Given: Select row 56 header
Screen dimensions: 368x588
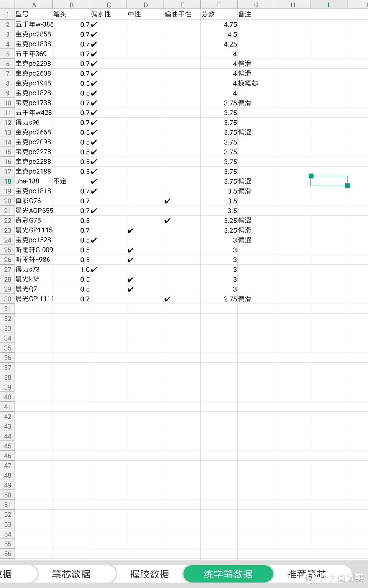Looking at the screenshot, I should (8, 554).
